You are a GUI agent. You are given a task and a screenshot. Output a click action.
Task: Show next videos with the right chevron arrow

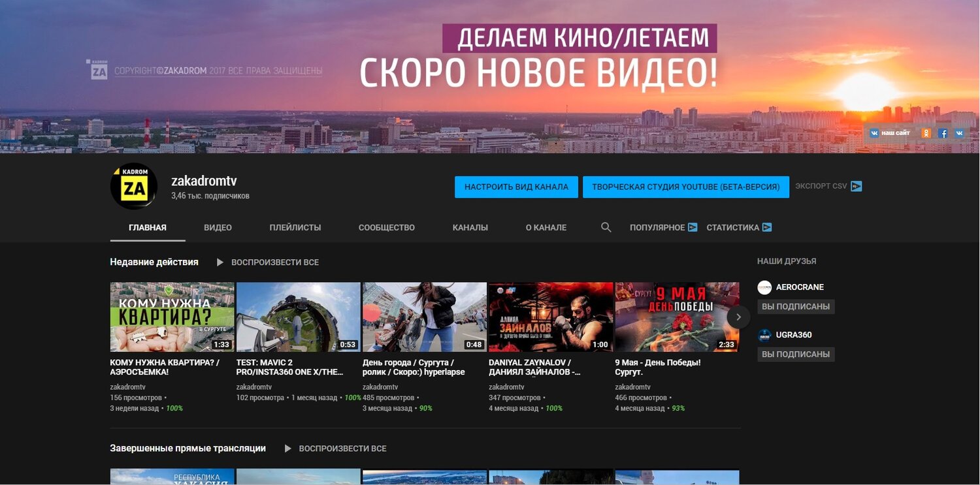pyautogui.click(x=738, y=317)
